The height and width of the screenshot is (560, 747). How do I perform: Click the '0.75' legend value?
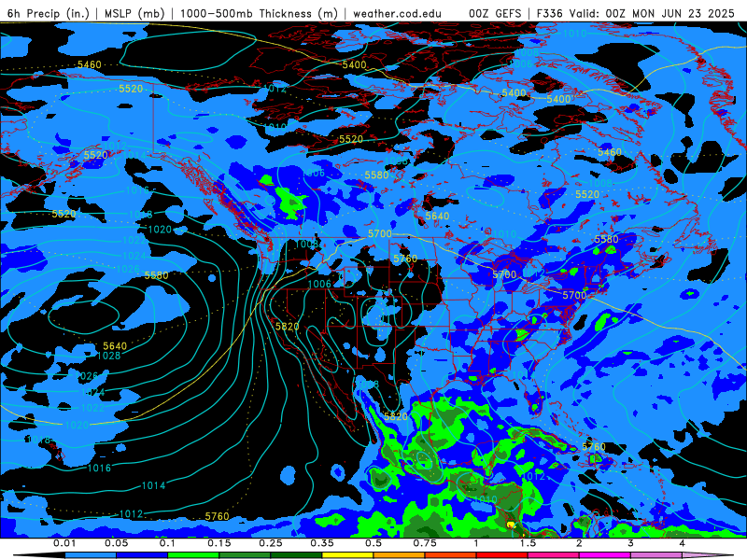pyautogui.click(x=425, y=543)
